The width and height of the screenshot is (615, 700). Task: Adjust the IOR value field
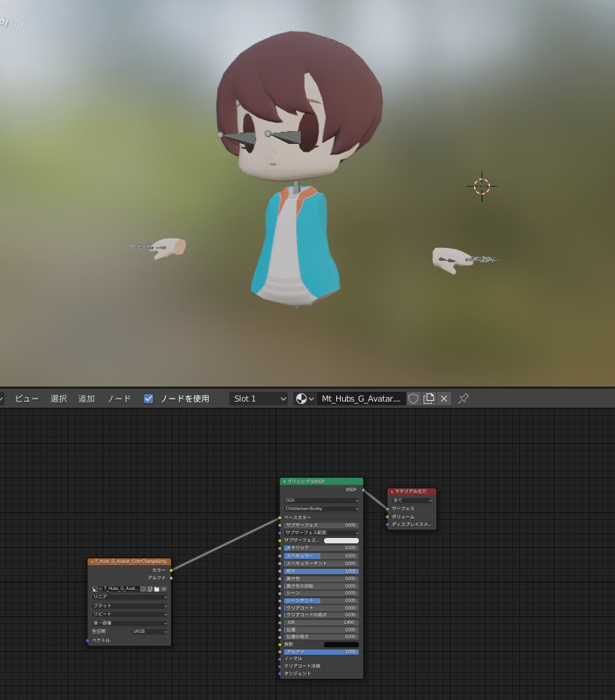point(322,622)
